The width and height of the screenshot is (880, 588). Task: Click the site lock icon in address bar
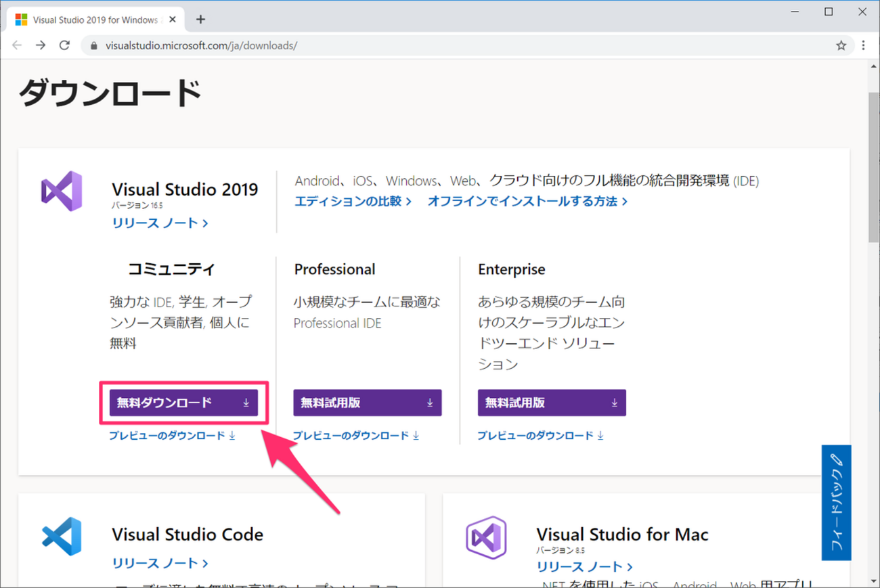(94, 46)
